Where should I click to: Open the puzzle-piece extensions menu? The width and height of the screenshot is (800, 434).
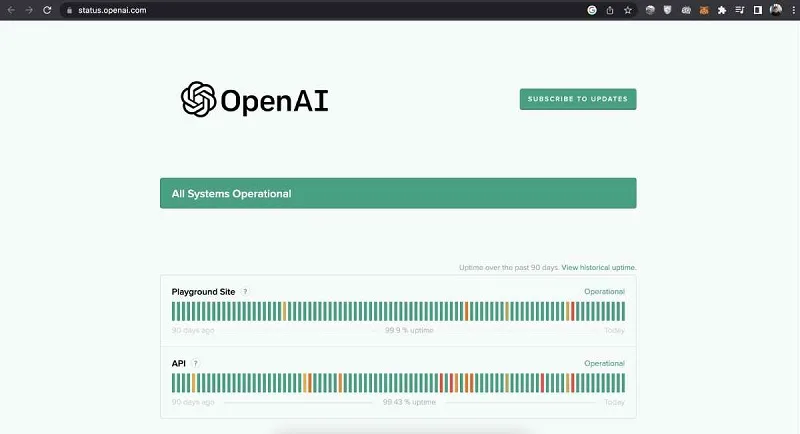click(722, 10)
